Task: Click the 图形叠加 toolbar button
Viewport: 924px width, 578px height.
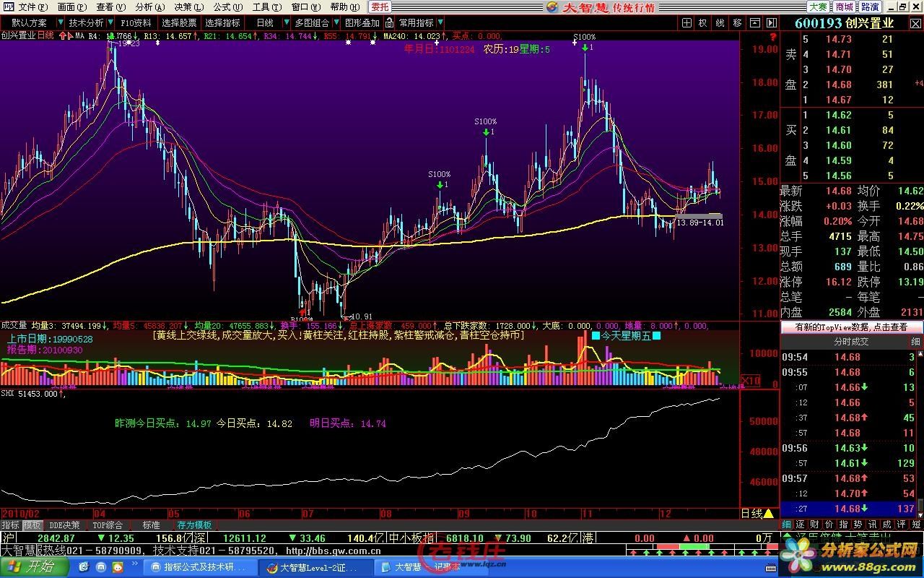Action: click(362, 23)
